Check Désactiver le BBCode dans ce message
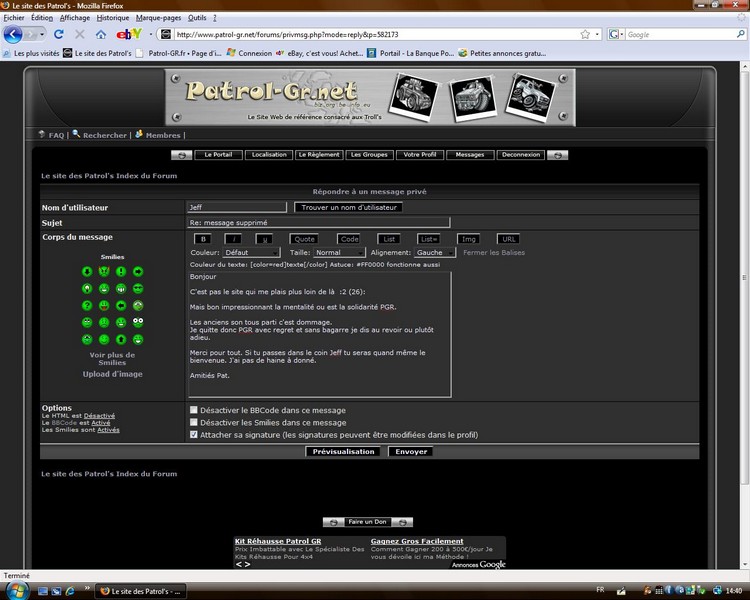Screen dimensions: 750x600 (194, 410)
